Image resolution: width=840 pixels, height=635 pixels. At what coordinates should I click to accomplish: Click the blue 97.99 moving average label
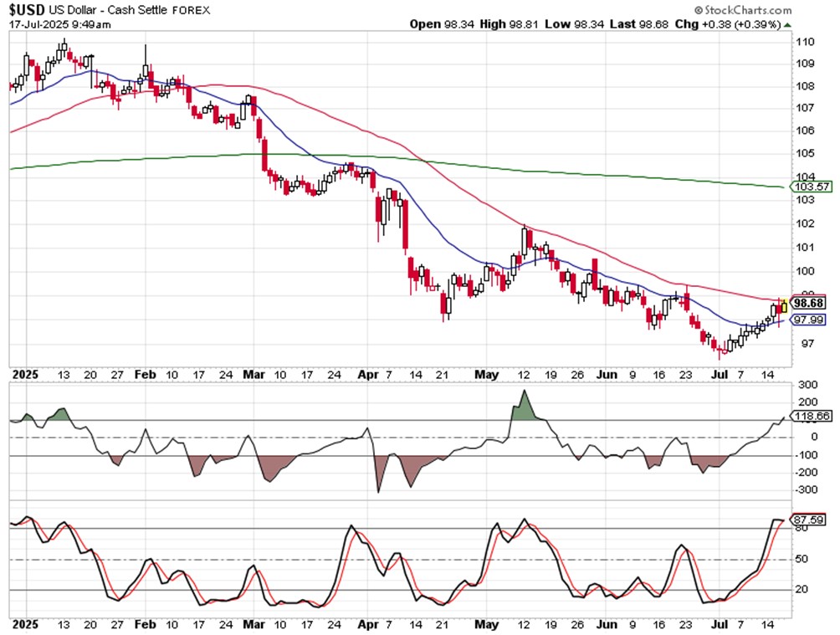coord(808,320)
